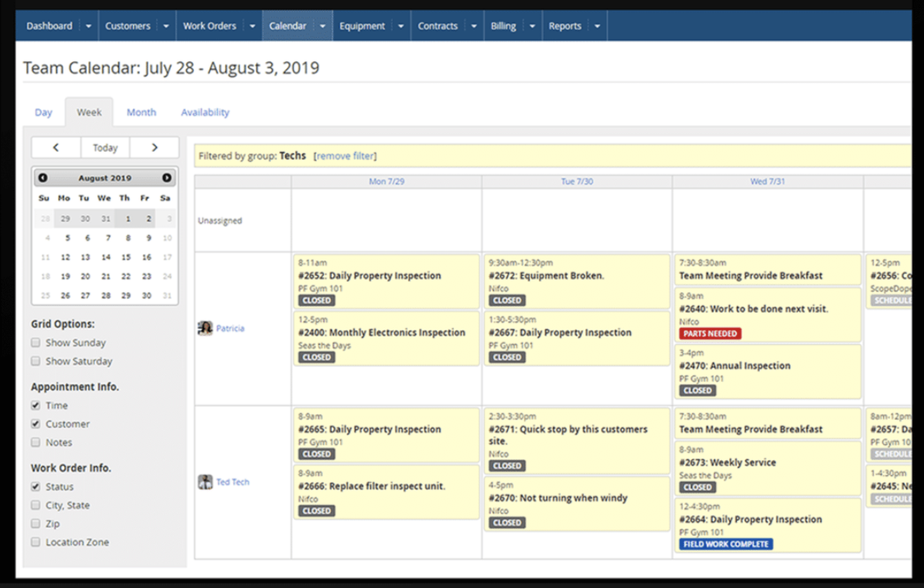Click the previous month arrow on mini calendar
The width and height of the screenshot is (924, 588).
pos(43,177)
